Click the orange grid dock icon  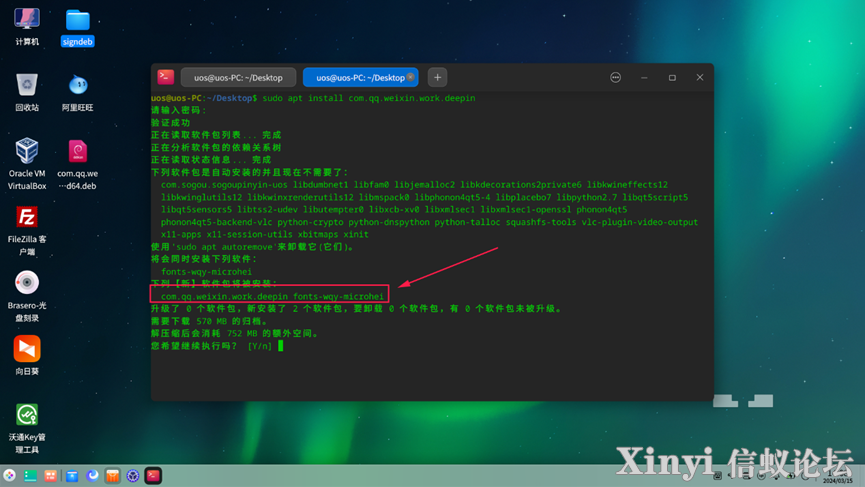pyautogui.click(x=51, y=475)
